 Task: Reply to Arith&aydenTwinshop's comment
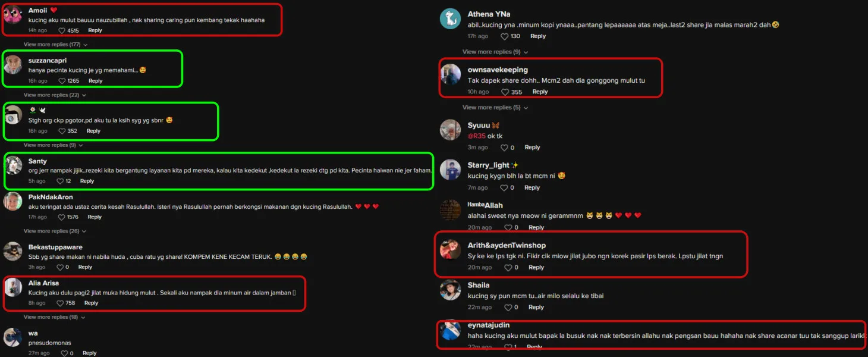tap(536, 268)
